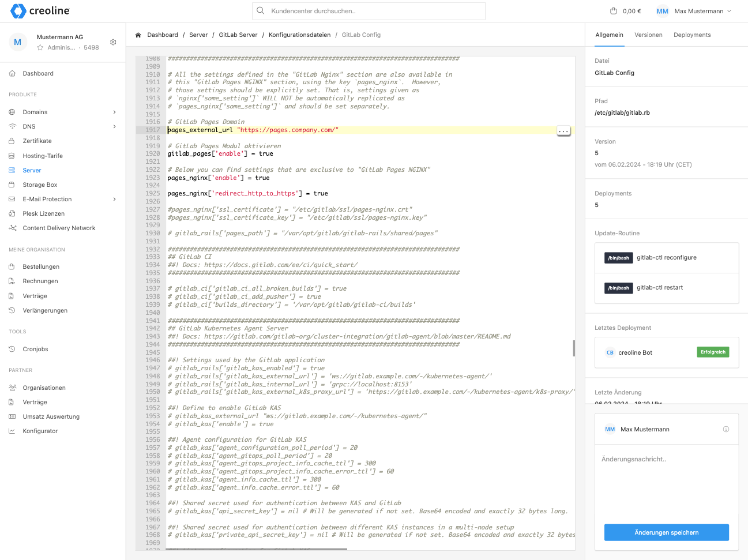Click the Server icon in sidebar
Viewport: 748px width, 560px height.
pos(12,170)
